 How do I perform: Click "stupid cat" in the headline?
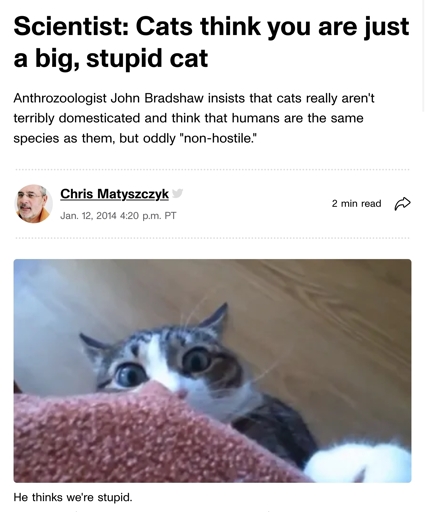(x=147, y=58)
